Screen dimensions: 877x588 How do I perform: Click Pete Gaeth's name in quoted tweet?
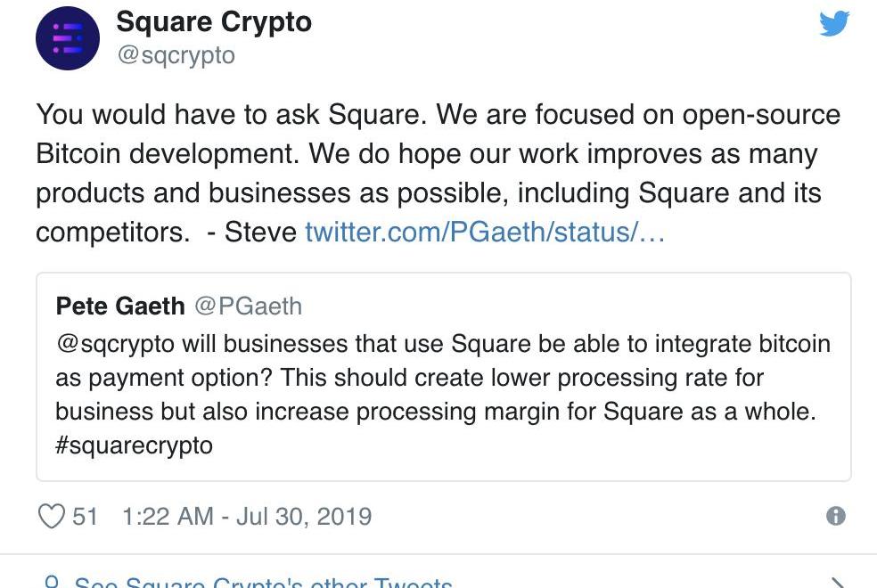tap(119, 306)
